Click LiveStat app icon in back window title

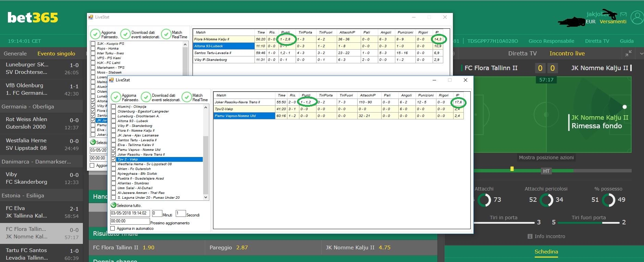pos(91,17)
